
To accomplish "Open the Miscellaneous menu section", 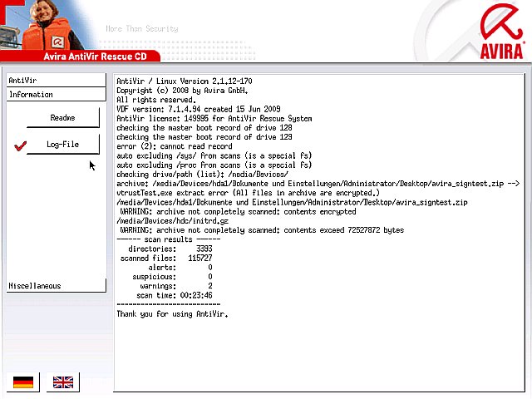I will point(56,286).
